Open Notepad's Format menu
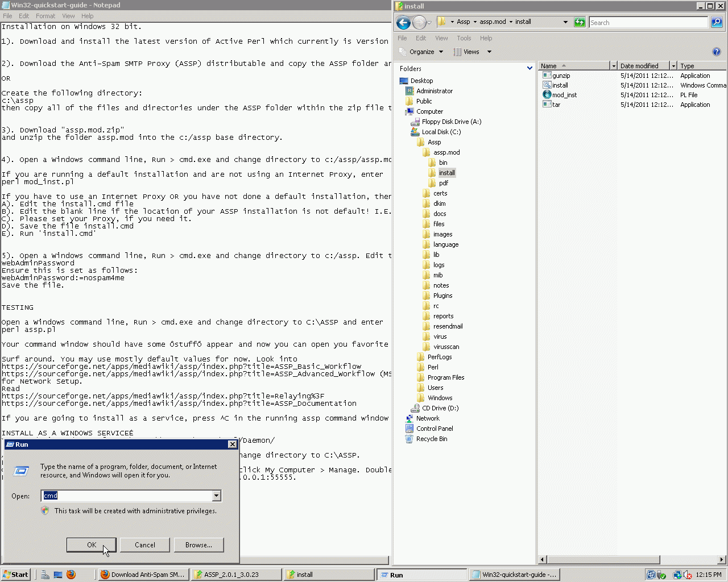 (45, 16)
